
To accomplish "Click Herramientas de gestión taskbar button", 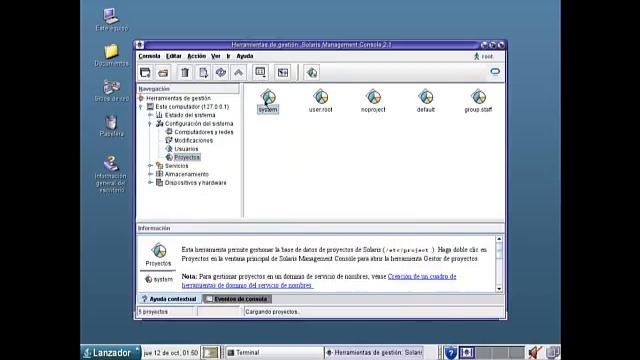I will (374, 352).
